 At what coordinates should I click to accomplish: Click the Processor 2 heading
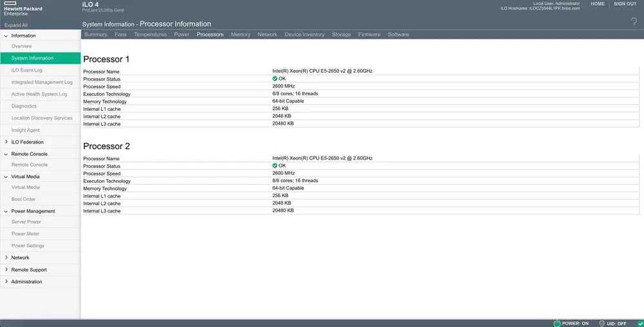point(106,146)
